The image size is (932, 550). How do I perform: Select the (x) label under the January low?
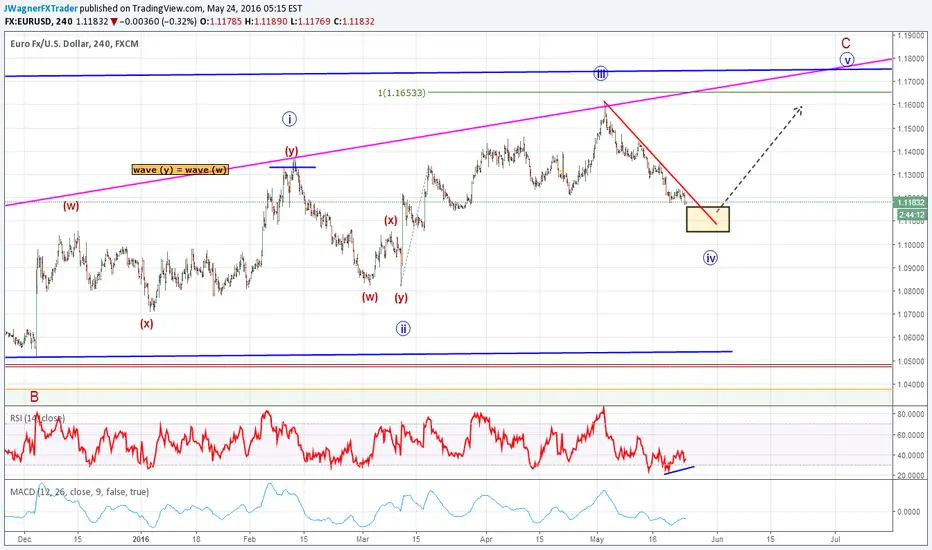[x=146, y=323]
